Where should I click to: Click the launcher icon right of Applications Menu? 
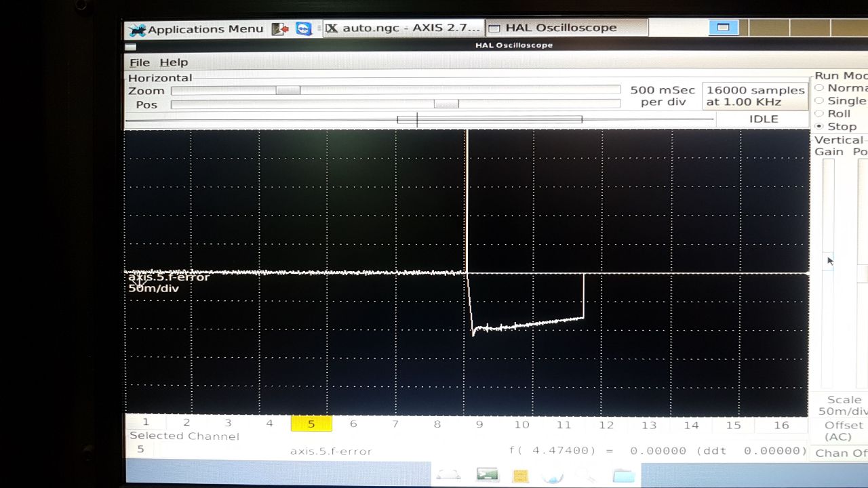tap(280, 29)
